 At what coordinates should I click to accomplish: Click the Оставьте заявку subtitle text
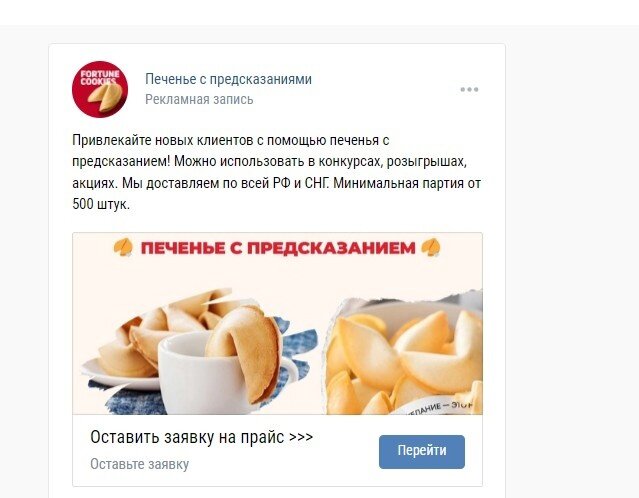click(x=139, y=464)
